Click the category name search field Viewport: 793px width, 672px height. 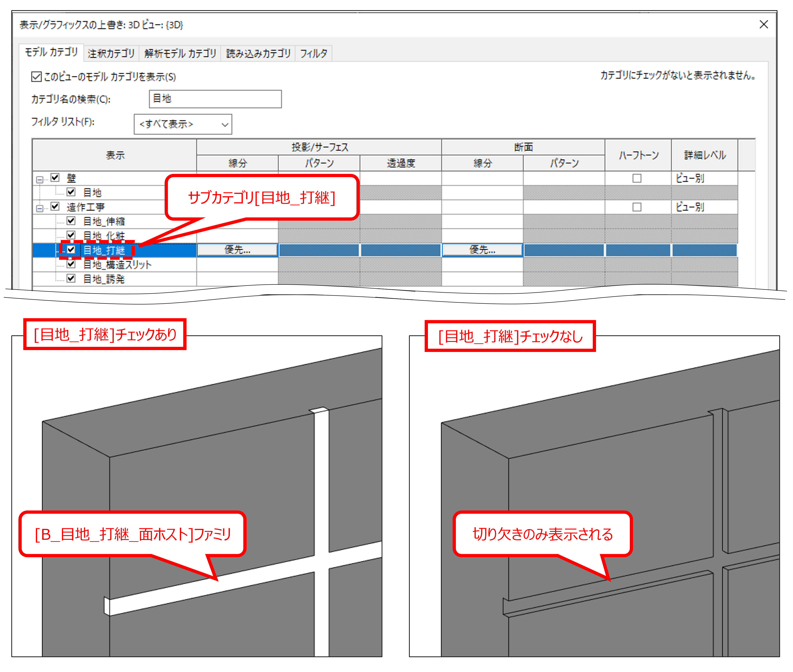click(x=215, y=99)
